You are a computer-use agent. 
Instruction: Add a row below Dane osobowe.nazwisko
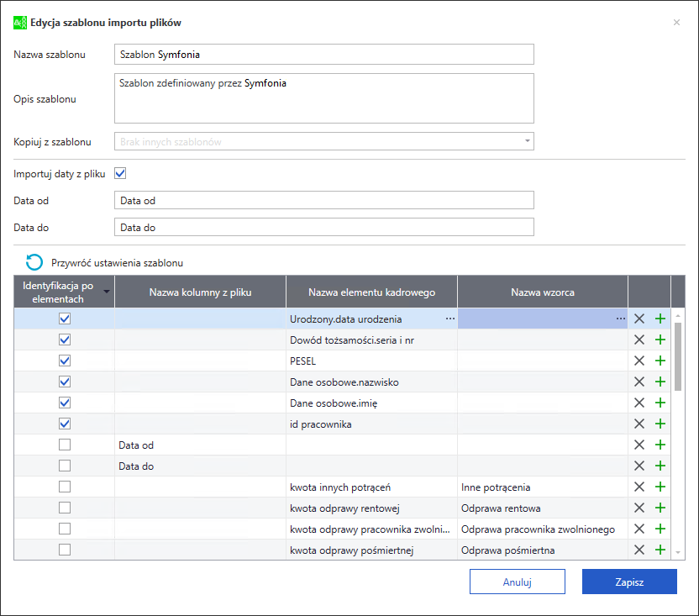660,382
